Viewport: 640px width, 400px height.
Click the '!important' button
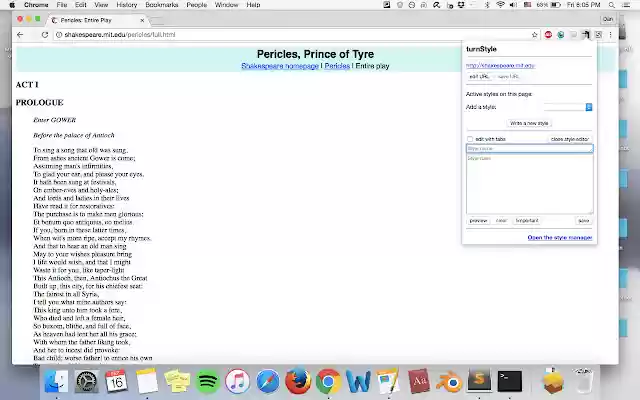pos(527,221)
